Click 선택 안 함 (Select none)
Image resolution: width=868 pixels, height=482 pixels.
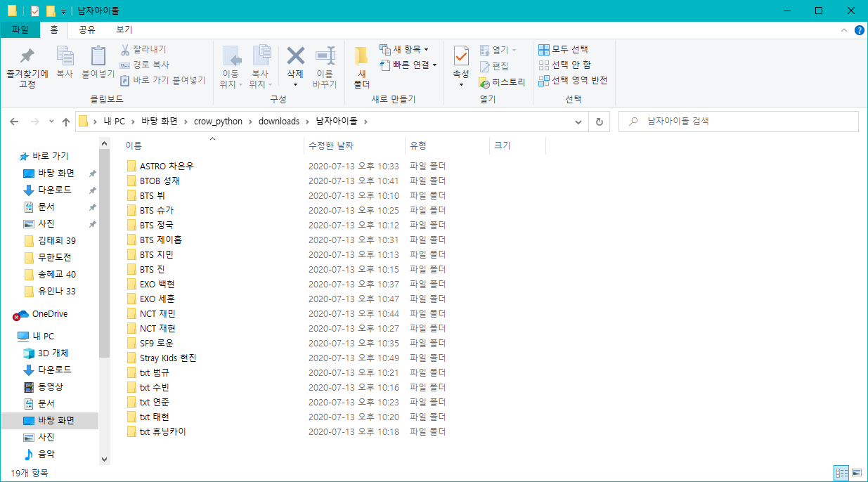565,65
